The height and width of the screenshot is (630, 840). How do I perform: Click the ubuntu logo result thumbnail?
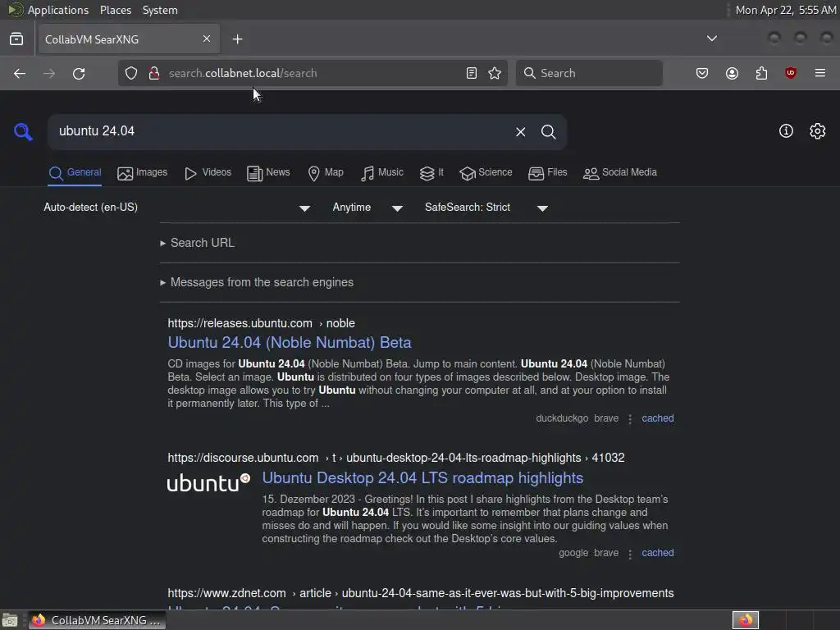(x=209, y=482)
